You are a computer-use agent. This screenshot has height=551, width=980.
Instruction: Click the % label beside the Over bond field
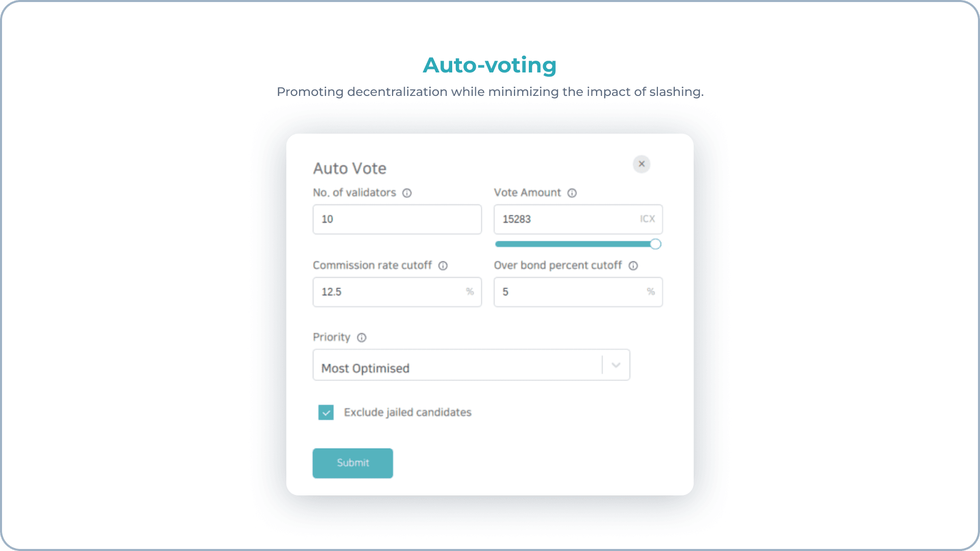[650, 292]
